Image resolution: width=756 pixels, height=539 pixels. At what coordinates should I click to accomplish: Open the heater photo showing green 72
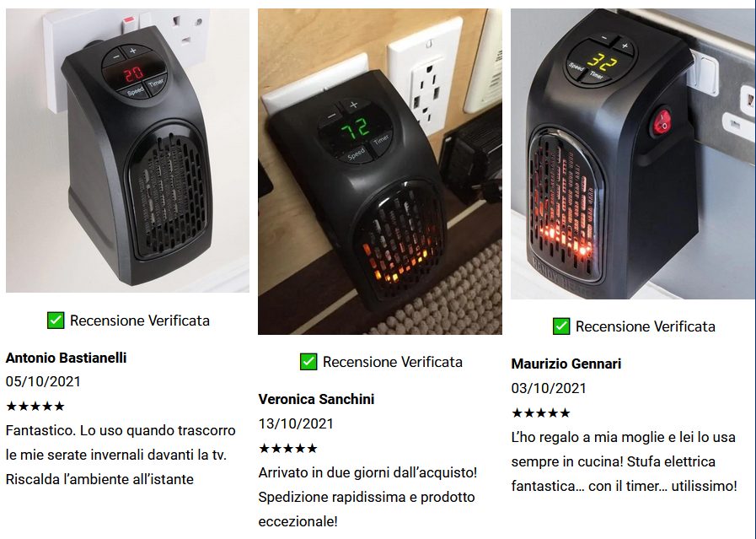[x=380, y=171]
